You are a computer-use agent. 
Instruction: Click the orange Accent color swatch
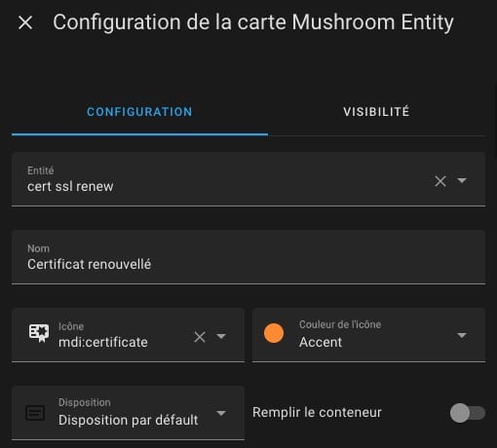click(274, 333)
